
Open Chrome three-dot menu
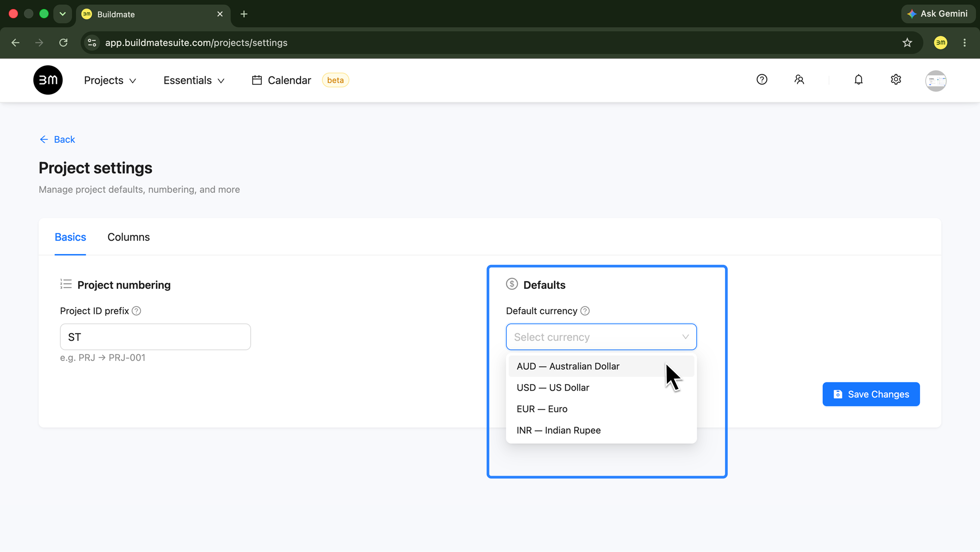964,43
